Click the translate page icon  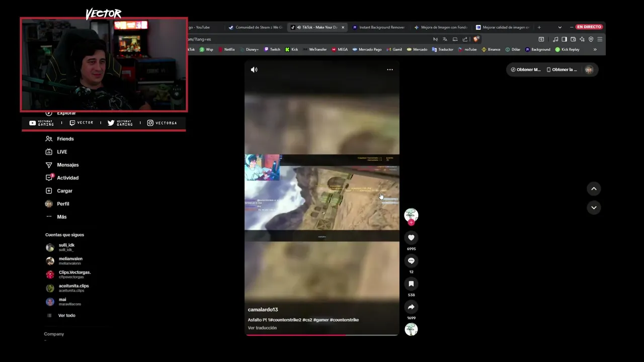tap(445, 39)
